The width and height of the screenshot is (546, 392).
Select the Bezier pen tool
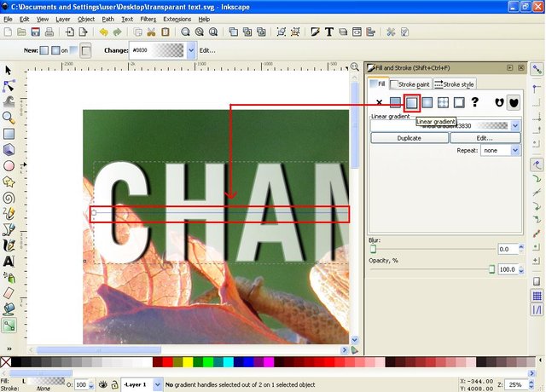[x=9, y=229]
